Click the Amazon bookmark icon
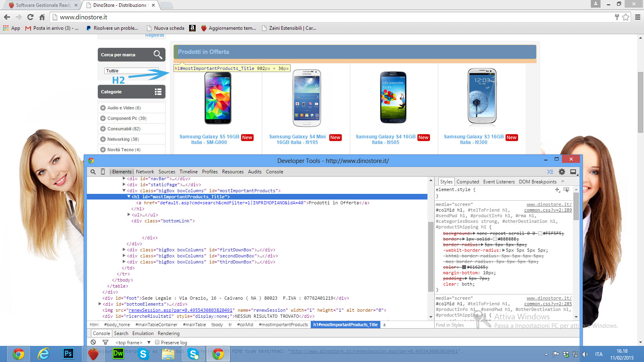644x362 pixels. pyautogui.click(x=192, y=28)
